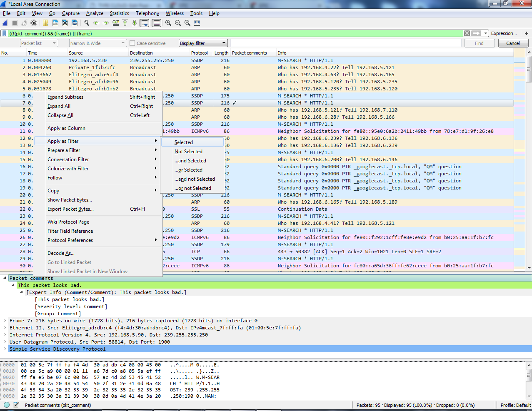Click resize columns toolbar icon

(197, 23)
